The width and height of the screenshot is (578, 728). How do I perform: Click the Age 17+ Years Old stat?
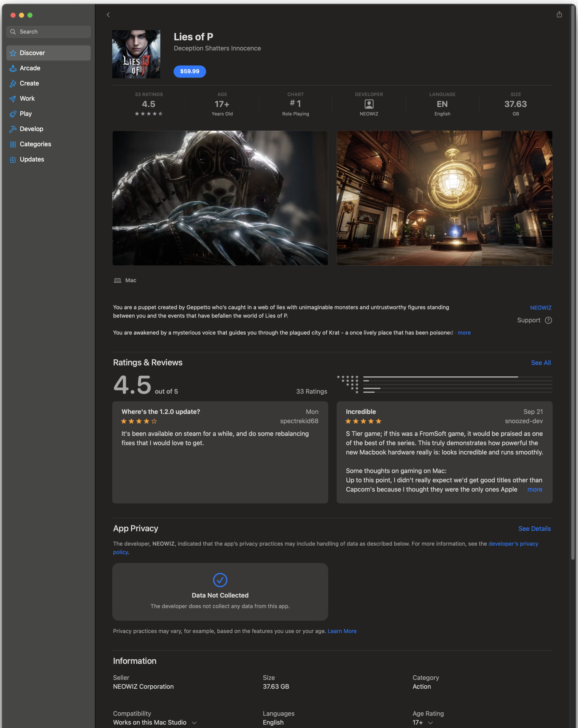click(x=222, y=104)
